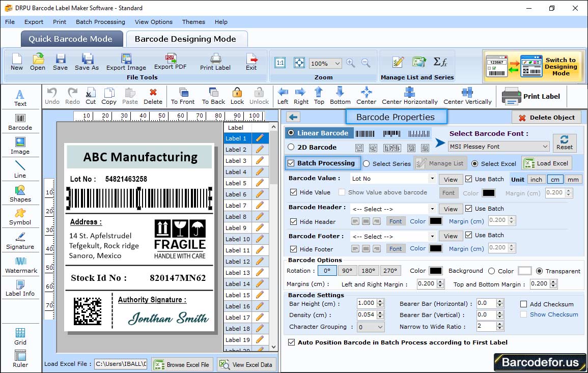The image size is (588, 373).
Task: Center object Vertically
Action: [x=467, y=96]
